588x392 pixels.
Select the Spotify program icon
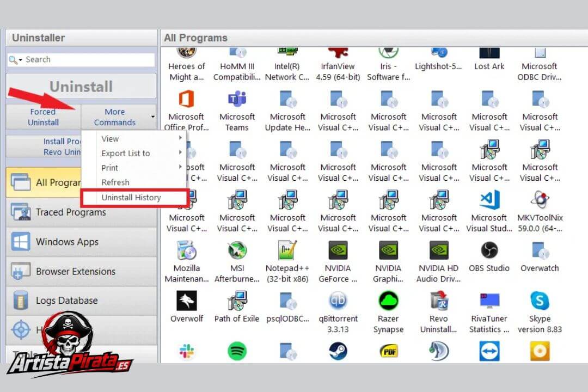(237, 352)
